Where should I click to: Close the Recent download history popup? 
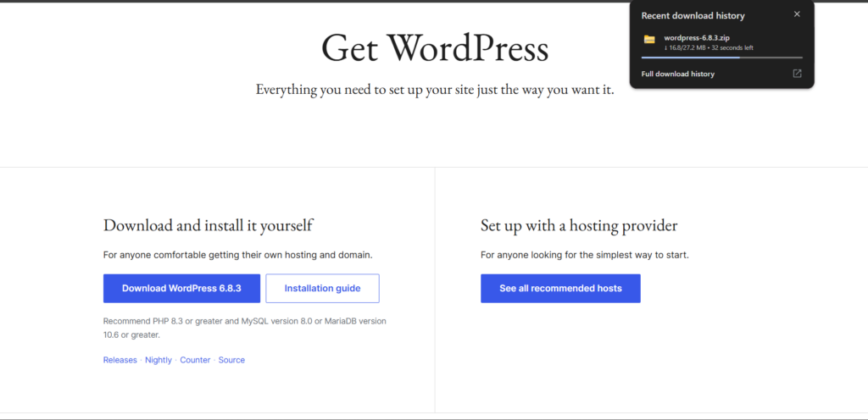click(796, 14)
